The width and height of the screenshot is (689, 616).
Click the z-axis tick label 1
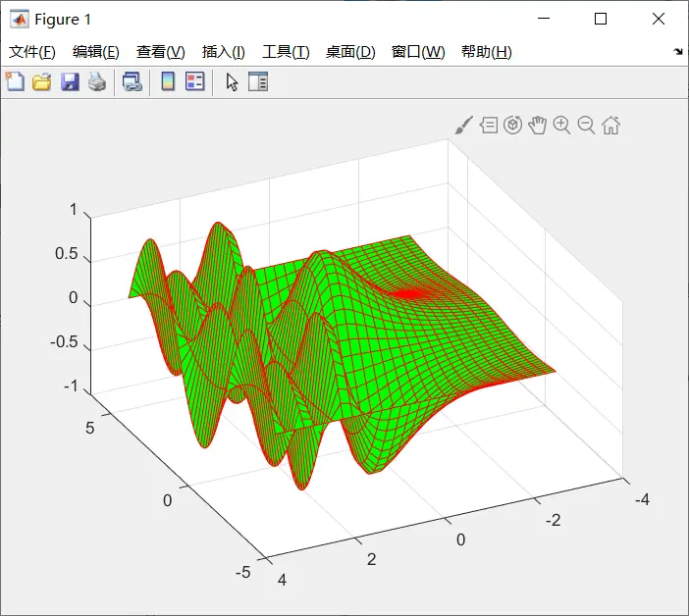tap(74, 210)
